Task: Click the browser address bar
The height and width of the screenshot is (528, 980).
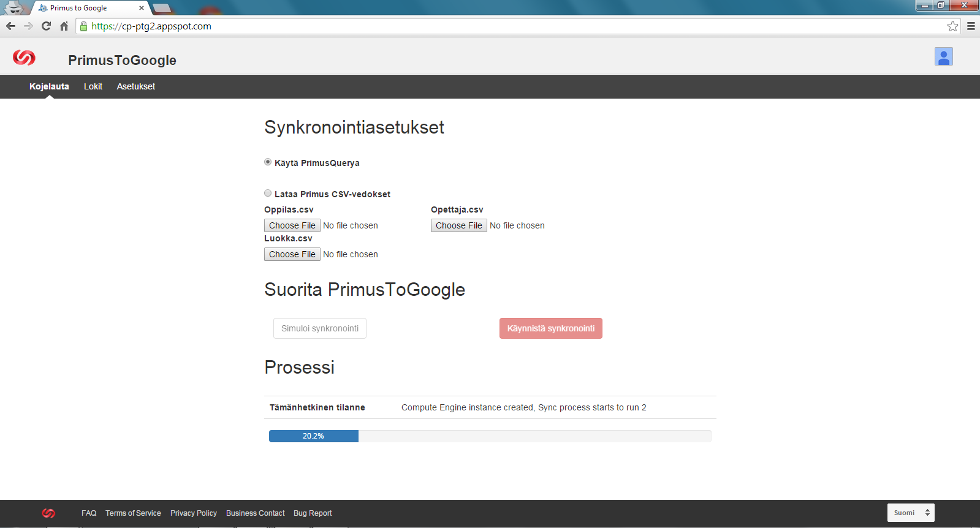Action: click(x=490, y=26)
